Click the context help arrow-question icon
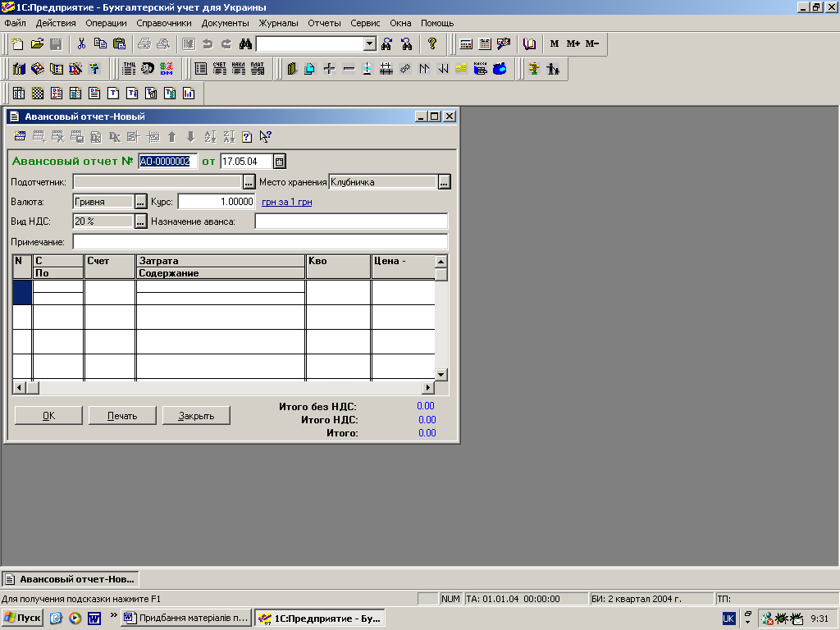Viewport: 840px width, 630px height. (266, 137)
